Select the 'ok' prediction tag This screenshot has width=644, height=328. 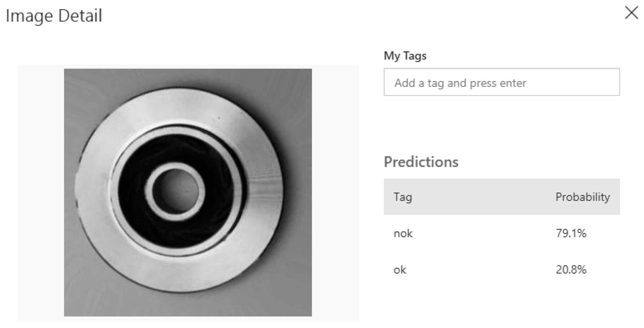coord(399,270)
